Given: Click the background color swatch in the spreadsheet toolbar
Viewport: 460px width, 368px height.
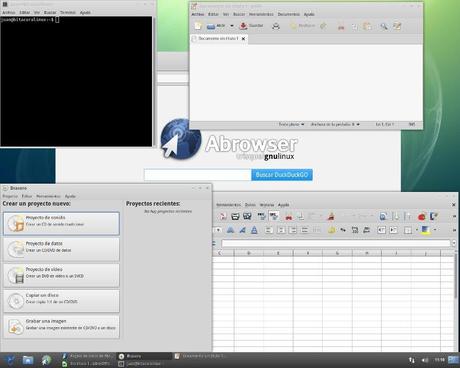Looking at the screenshot, I should coord(425,230).
